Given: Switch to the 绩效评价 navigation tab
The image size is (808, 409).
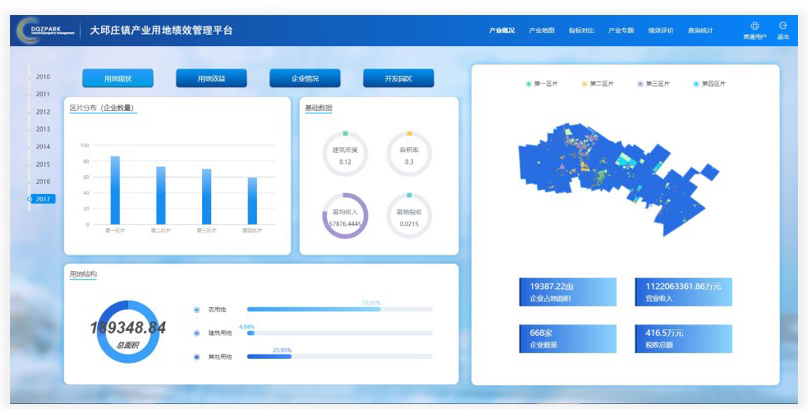Looking at the screenshot, I should (x=661, y=30).
